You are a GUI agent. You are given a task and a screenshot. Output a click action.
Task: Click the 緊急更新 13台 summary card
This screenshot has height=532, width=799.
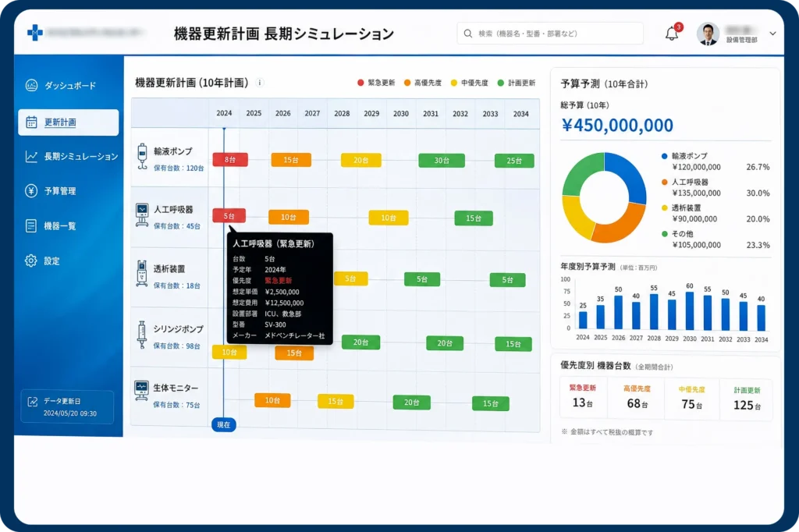(x=582, y=398)
